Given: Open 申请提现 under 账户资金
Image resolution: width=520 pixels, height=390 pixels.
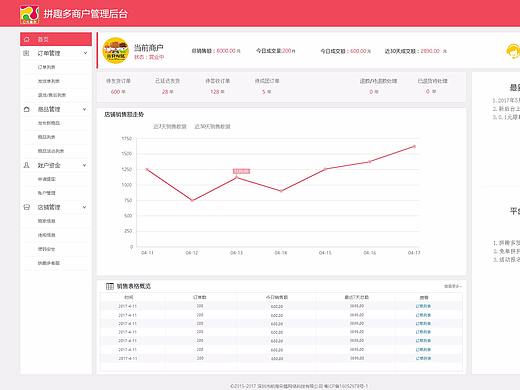Looking at the screenshot, I should (46, 179).
